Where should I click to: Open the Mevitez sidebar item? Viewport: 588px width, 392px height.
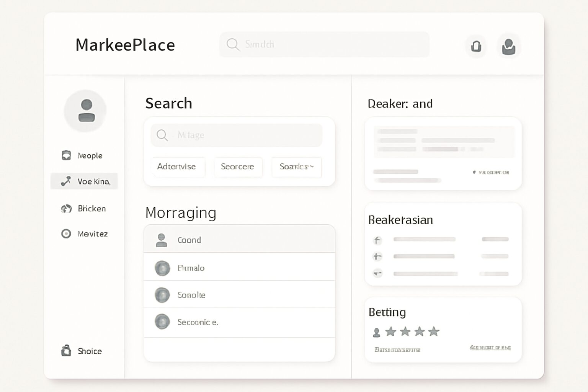[85, 234]
